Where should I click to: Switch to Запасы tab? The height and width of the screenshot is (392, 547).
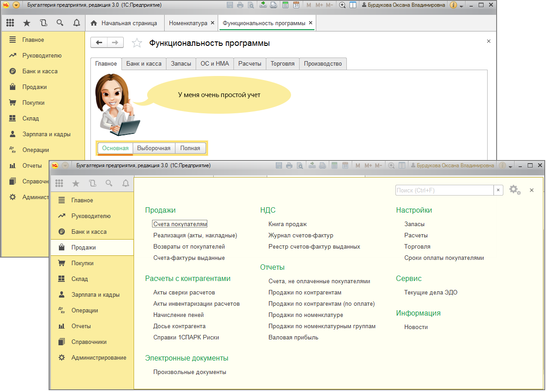[181, 64]
